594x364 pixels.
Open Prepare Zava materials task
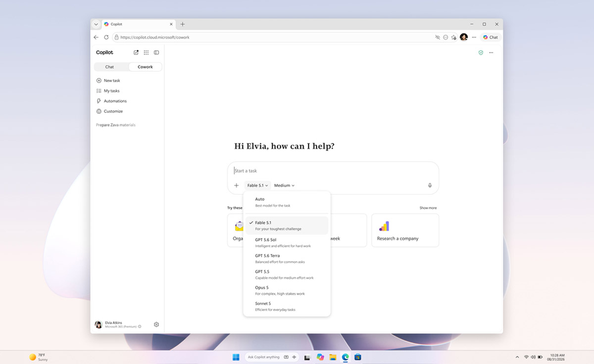(116, 125)
